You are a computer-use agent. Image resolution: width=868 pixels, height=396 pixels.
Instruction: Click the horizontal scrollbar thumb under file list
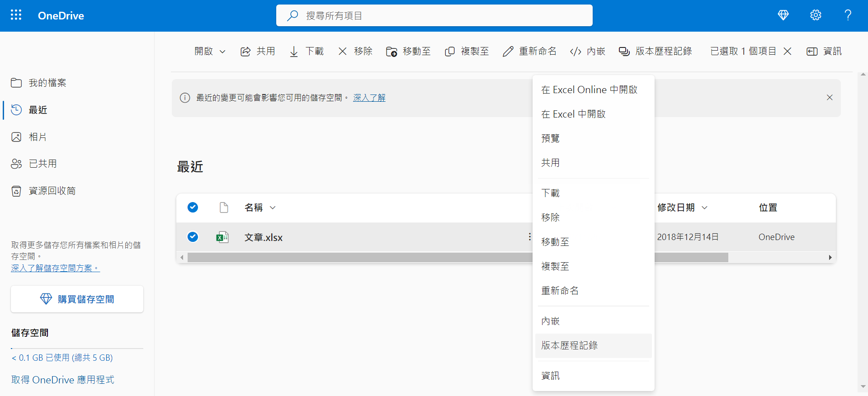[458, 258]
